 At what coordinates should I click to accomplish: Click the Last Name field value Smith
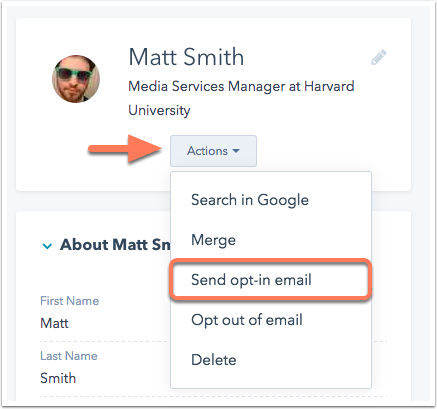tap(58, 378)
